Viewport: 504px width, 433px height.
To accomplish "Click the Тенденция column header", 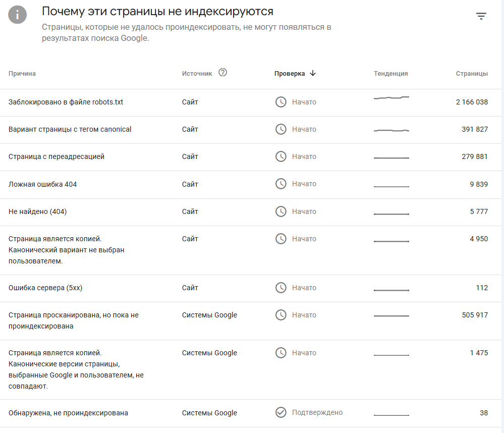I will [390, 74].
